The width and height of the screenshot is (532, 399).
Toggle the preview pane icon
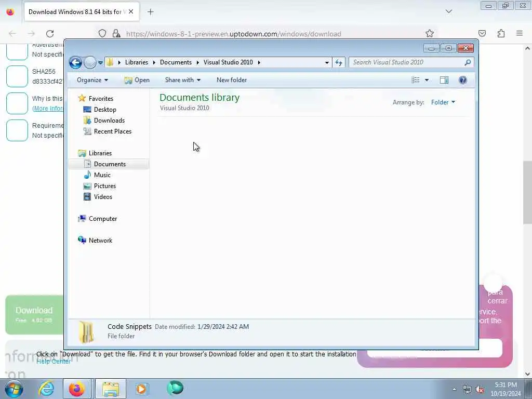click(x=444, y=80)
